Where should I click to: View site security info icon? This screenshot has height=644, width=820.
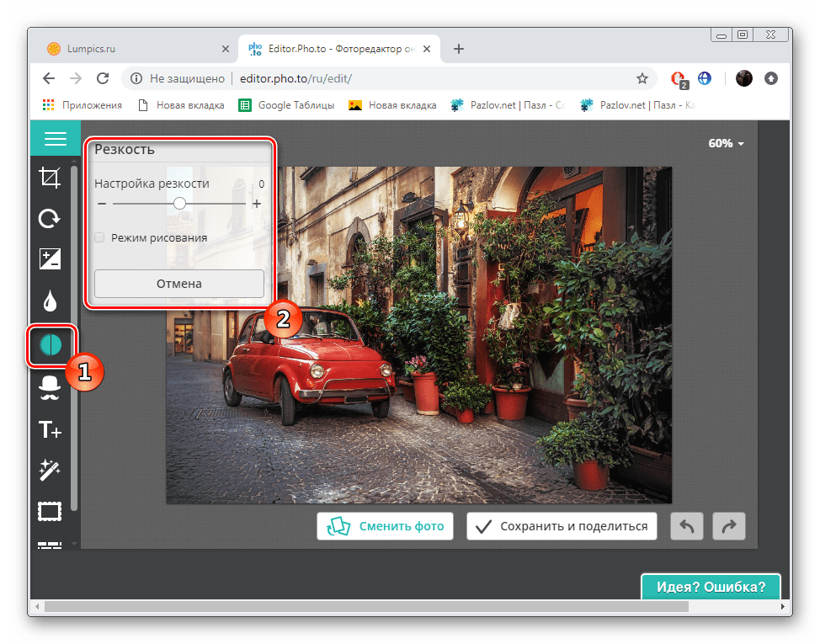[136, 78]
